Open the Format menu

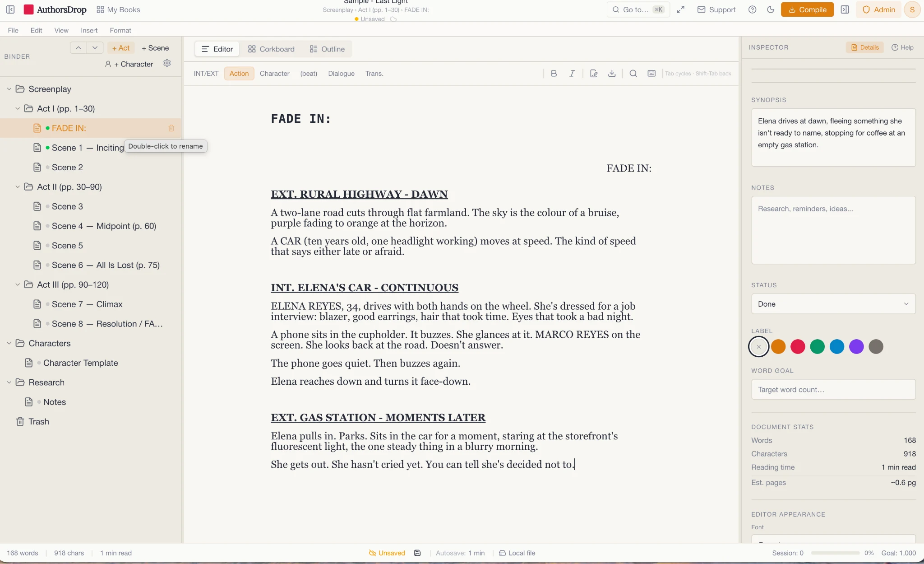pos(120,30)
